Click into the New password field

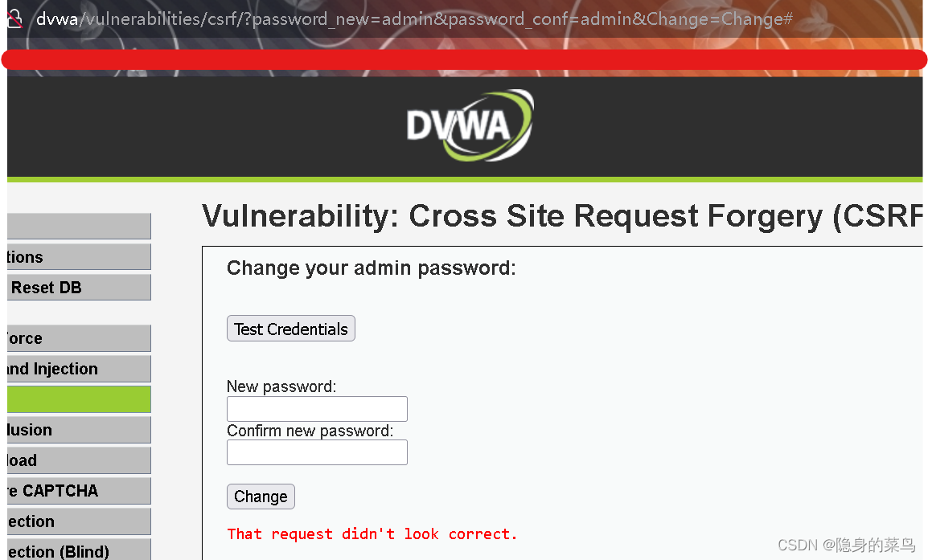[x=317, y=409]
